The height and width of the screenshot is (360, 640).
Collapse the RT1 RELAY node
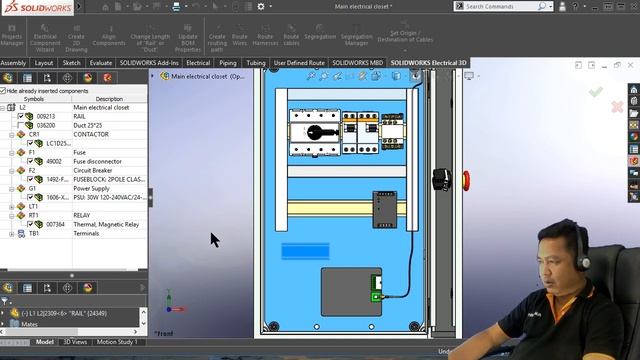click(x=12, y=216)
